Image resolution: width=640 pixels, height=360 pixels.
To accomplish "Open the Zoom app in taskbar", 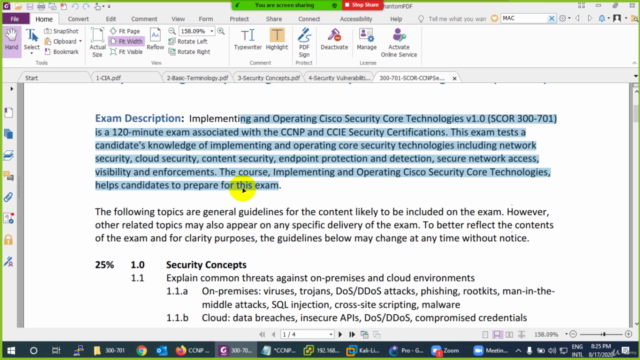I will pyautogui.click(x=445, y=351).
